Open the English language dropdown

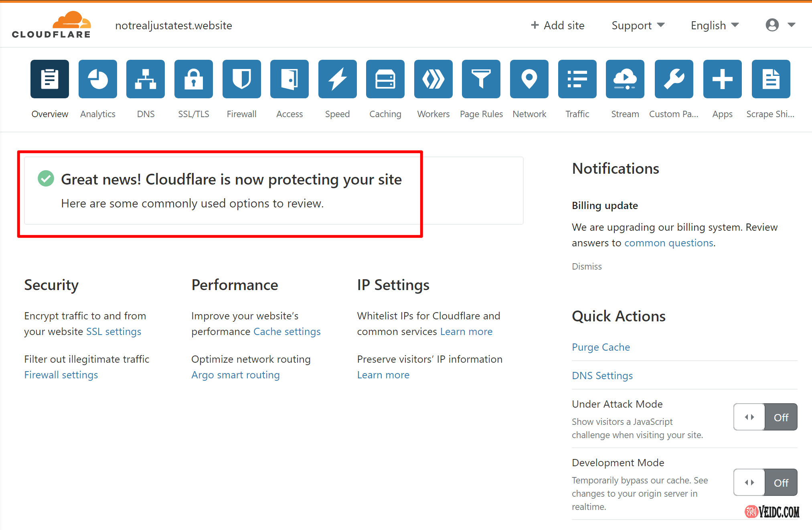[715, 25]
